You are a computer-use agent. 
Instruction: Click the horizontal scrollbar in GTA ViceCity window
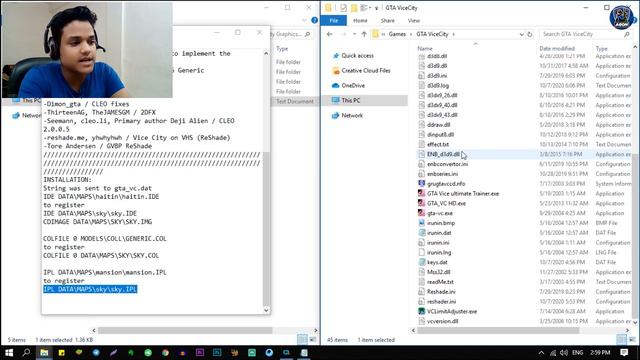(x=498, y=330)
